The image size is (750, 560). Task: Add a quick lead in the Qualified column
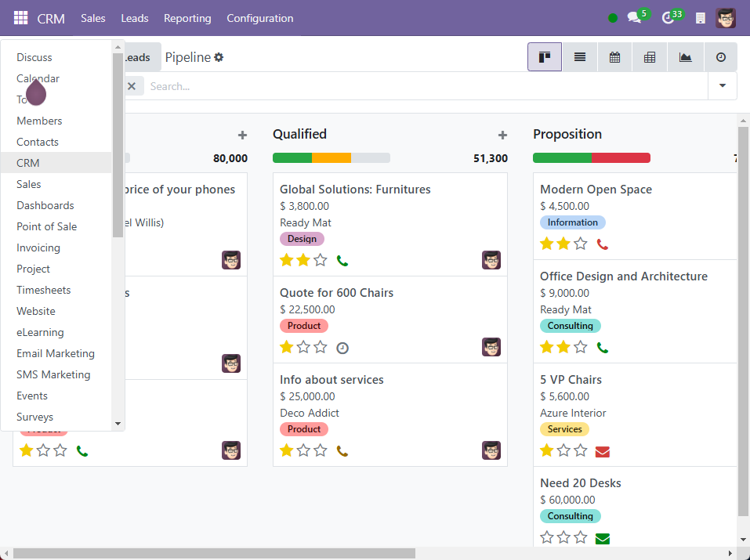point(502,135)
